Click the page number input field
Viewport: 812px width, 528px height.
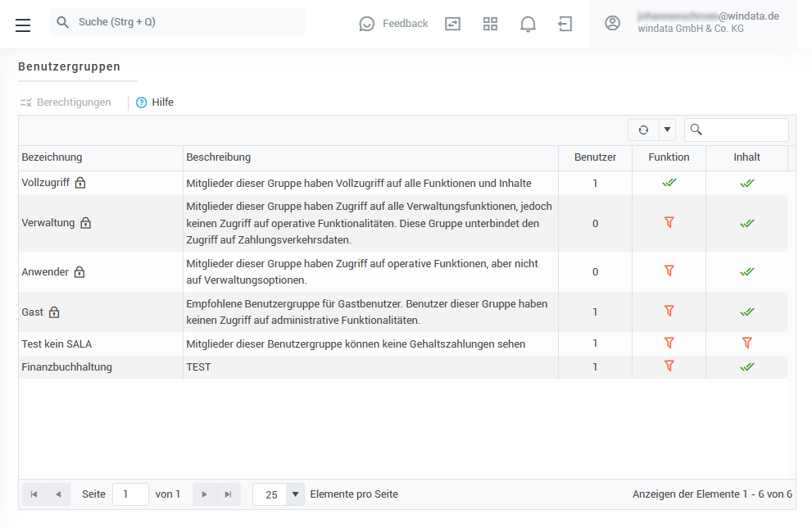(130, 494)
